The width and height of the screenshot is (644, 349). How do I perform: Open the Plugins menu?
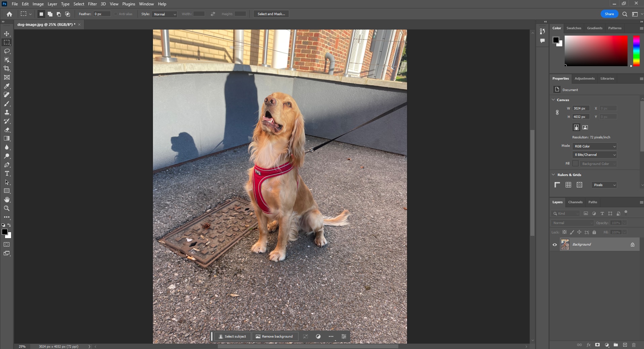point(129,4)
